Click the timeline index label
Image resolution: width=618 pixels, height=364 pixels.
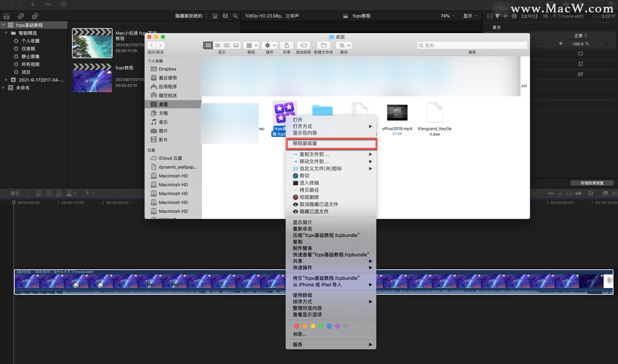coord(15,193)
